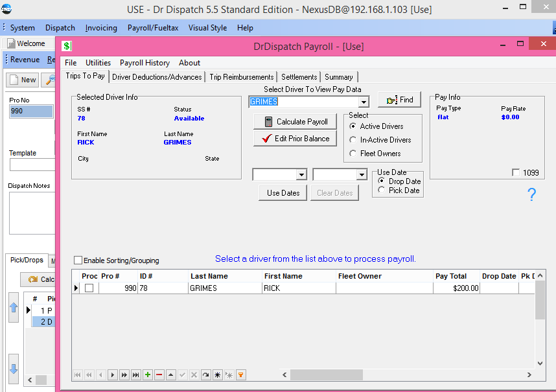This screenshot has width=556, height=392.
Task: Go to first record in navigator
Action: [x=78, y=375]
